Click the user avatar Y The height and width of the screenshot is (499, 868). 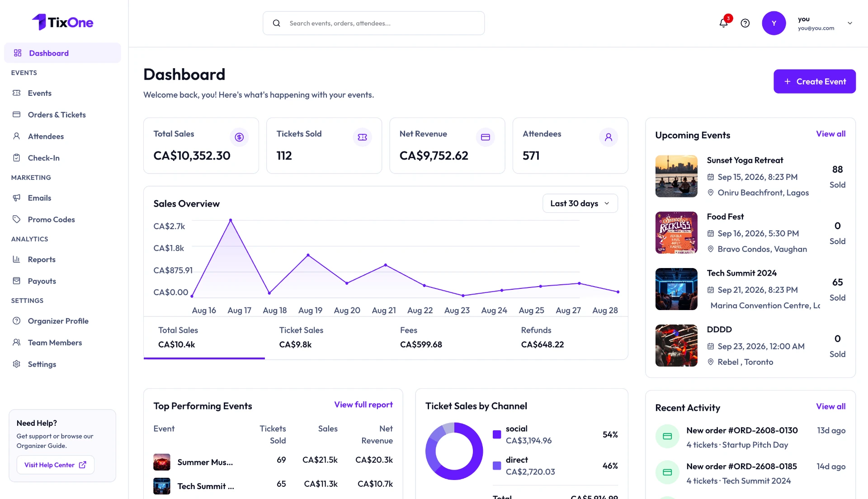click(x=774, y=23)
